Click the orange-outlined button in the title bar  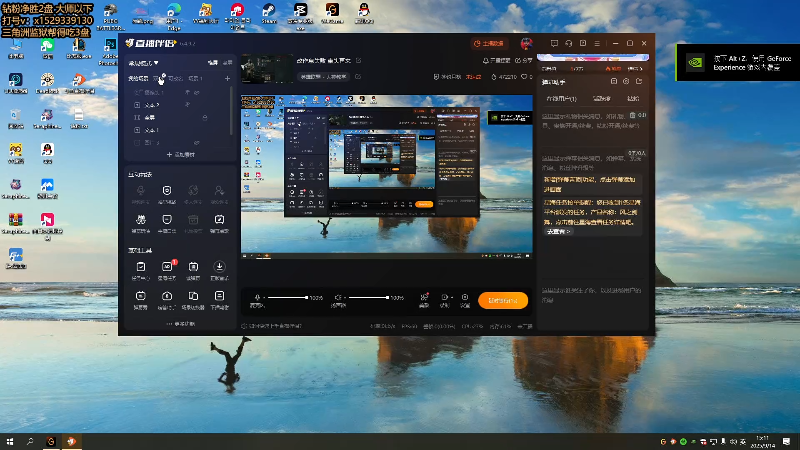[489, 43]
